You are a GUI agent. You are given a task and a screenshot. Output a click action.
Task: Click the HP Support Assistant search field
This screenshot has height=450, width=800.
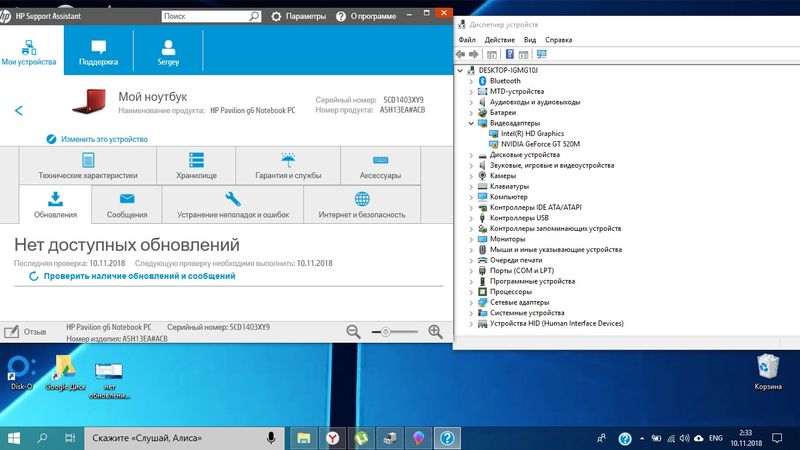click(x=205, y=16)
